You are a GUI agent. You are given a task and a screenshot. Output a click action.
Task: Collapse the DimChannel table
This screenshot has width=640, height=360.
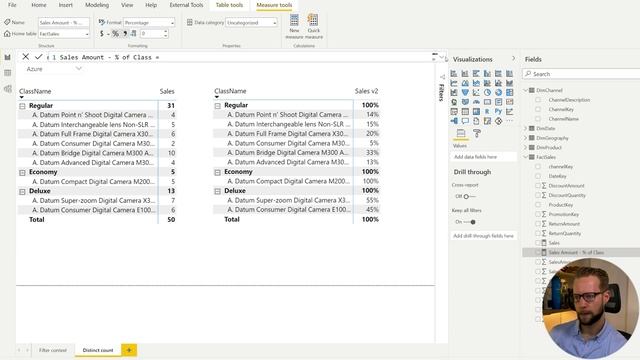[526, 90]
